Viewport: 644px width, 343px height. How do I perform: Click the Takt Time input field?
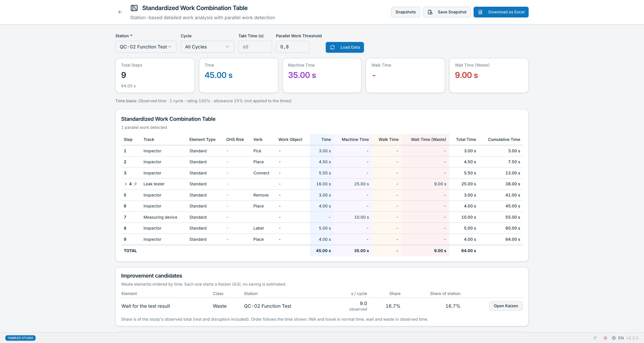click(255, 47)
